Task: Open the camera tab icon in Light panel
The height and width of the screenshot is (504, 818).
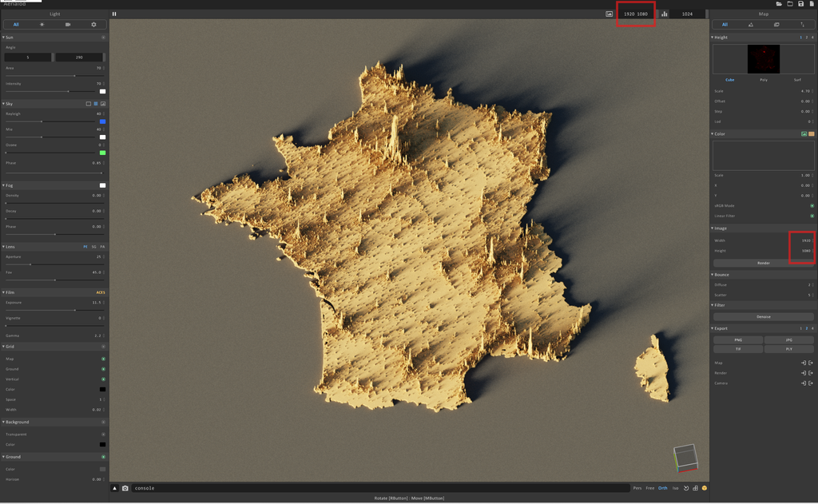Action: [x=68, y=25]
